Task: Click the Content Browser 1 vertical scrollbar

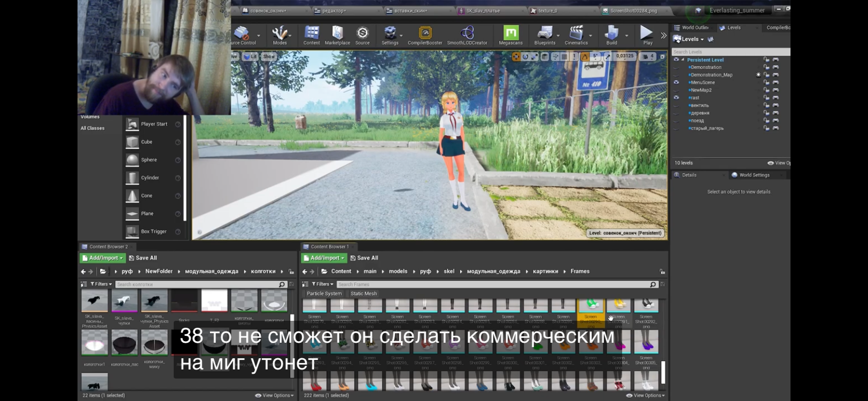Action: click(663, 373)
